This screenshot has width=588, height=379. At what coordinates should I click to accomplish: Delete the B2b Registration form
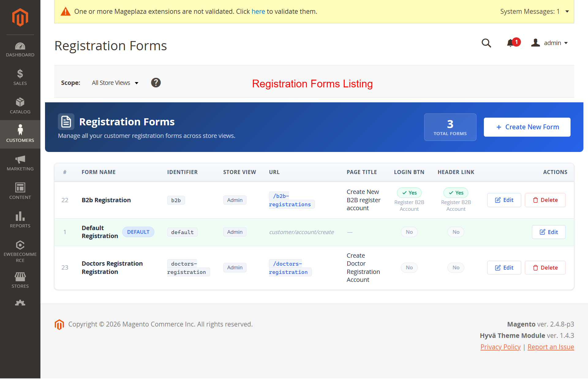pyautogui.click(x=545, y=200)
